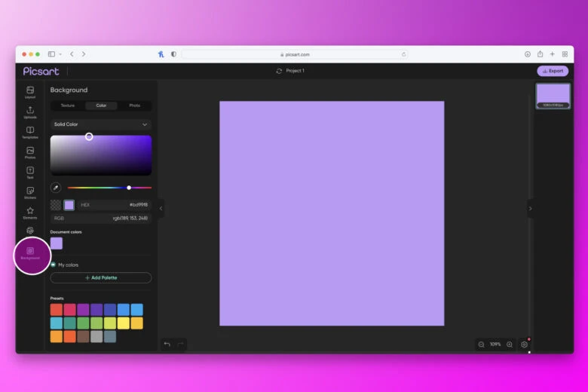The image size is (588, 392).
Task: Select the transparent background swatch
Action: [x=56, y=205]
